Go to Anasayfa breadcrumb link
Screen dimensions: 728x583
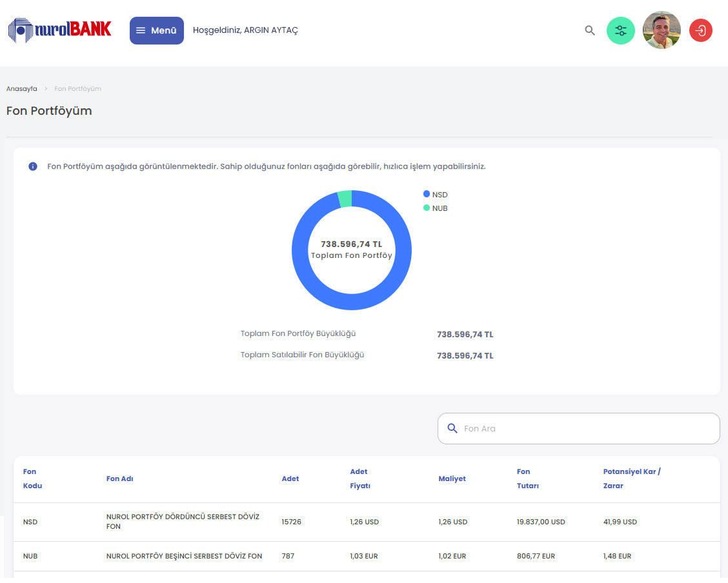click(22, 88)
